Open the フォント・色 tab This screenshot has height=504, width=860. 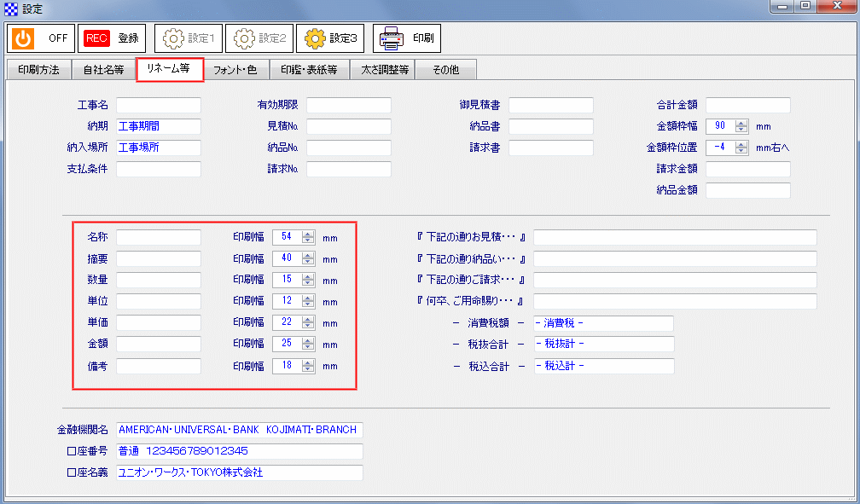pos(235,69)
